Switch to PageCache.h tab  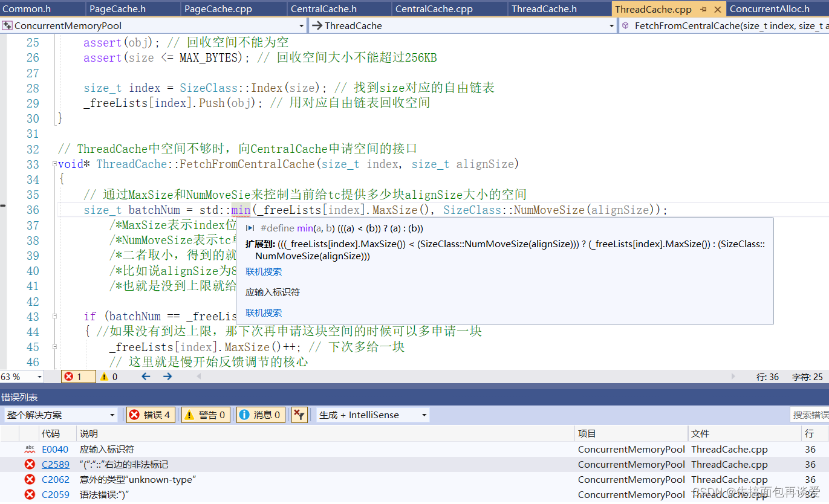coord(117,9)
